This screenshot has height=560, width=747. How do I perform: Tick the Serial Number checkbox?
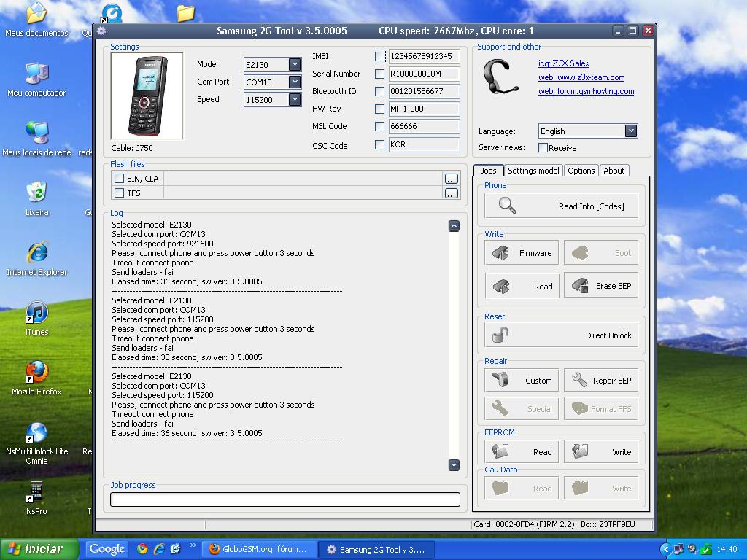pyautogui.click(x=379, y=74)
